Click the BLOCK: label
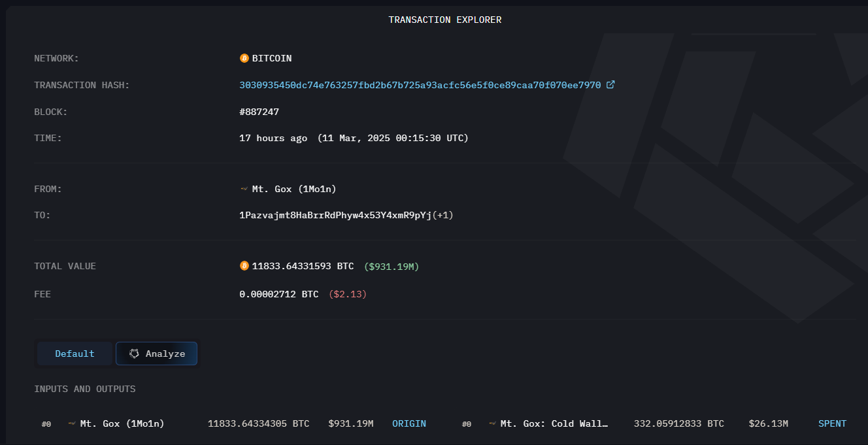This screenshot has width=868, height=445. tap(51, 112)
